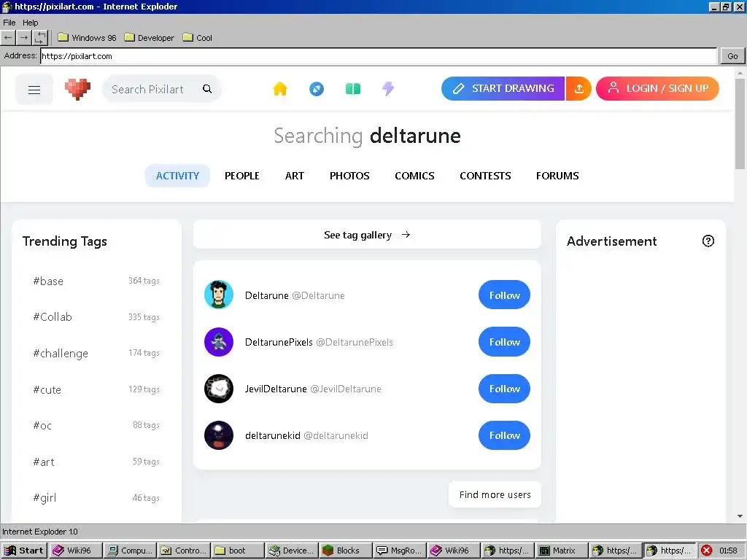Click the purple lightning bolt icon
747x560 pixels.
tap(388, 89)
